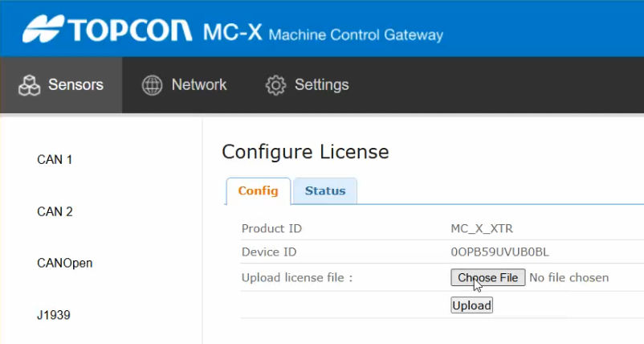
Task: Click the Network globe icon
Action: tap(152, 85)
